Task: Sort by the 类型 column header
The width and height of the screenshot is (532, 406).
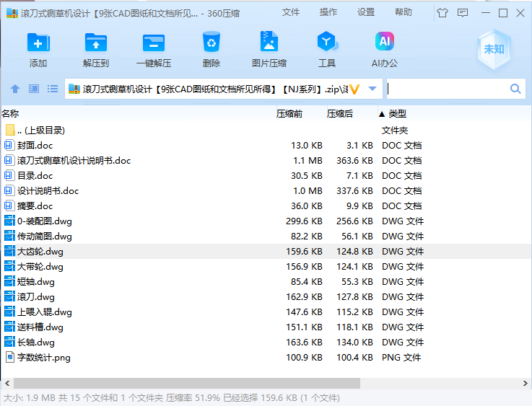Action: pyautogui.click(x=397, y=113)
